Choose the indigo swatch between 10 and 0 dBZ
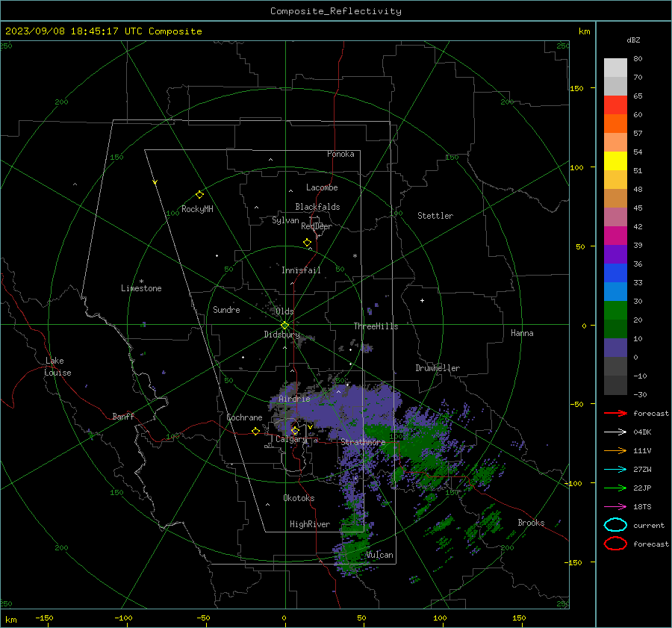The image size is (672, 628). coord(615,348)
